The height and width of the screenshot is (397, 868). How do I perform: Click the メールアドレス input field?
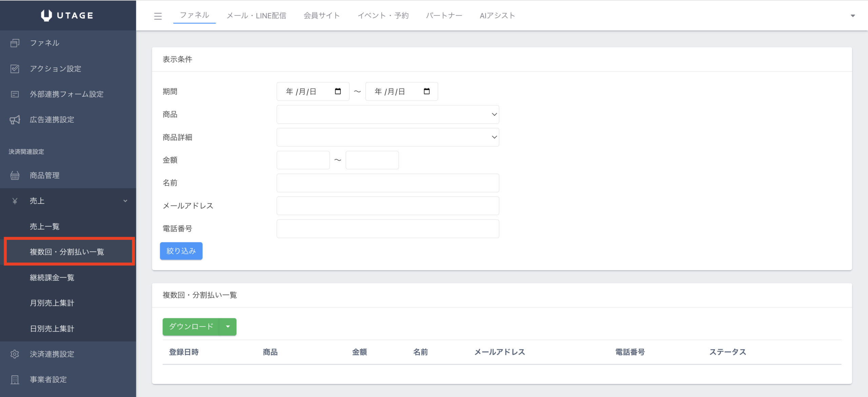coord(388,206)
